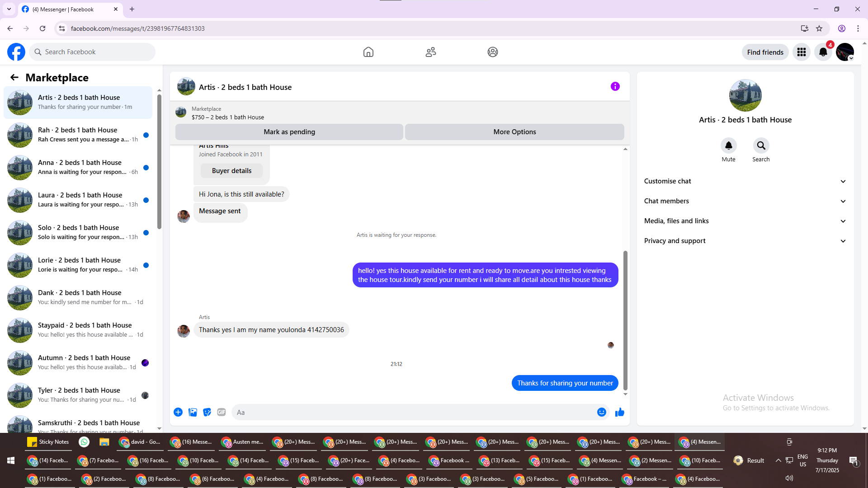Viewport: 868px width, 488px height.
Task: Switch to the Austen taskbar window
Action: coord(242,442)
